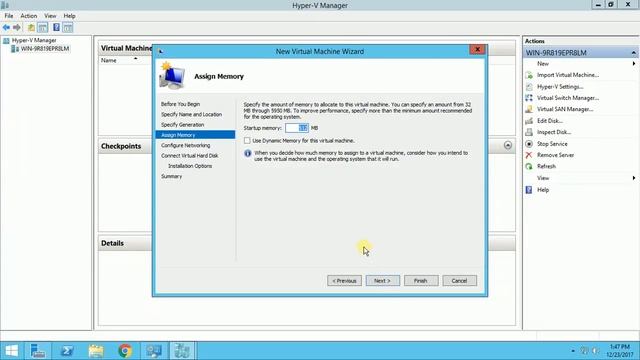Viewport: 640px width, 360px height.
Task: Close the New Virtual Machine Wizard dialog
Action: [477, 49]
